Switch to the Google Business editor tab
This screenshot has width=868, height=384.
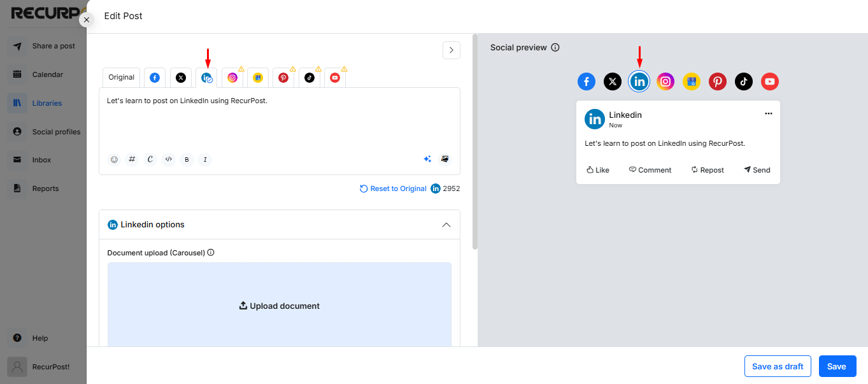(258, 78)
